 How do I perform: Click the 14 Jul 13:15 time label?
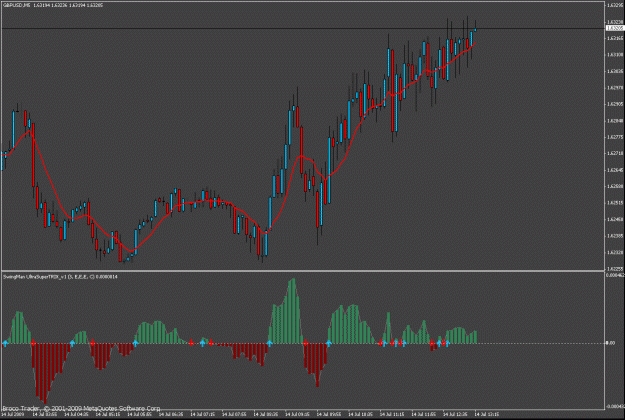click(x=487, y=414)
